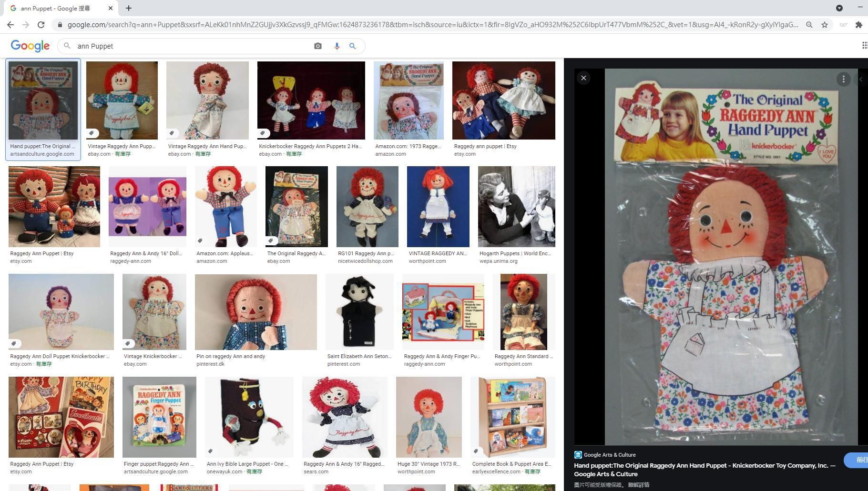Click the pinterest.dk source link
868x491 pixels.
pos(210,364)
